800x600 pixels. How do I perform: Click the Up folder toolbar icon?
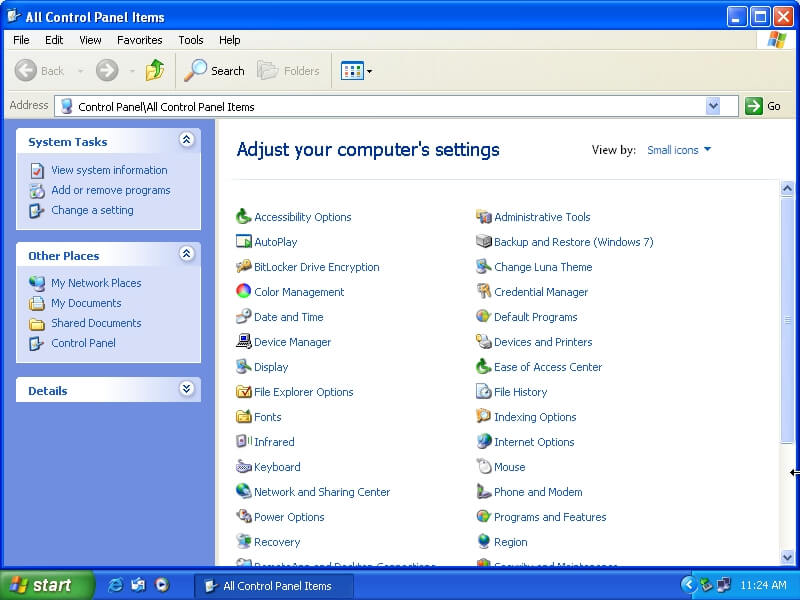155,71
